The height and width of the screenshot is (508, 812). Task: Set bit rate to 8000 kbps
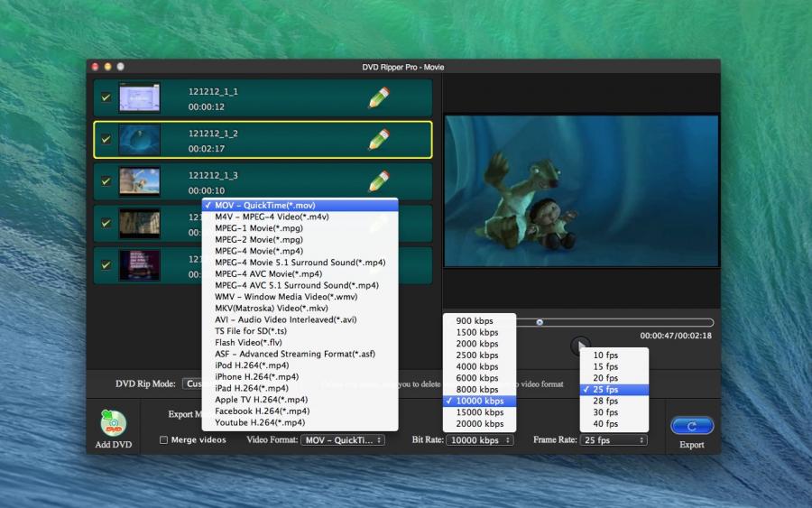pyautogui.click(x=480, y=390)
